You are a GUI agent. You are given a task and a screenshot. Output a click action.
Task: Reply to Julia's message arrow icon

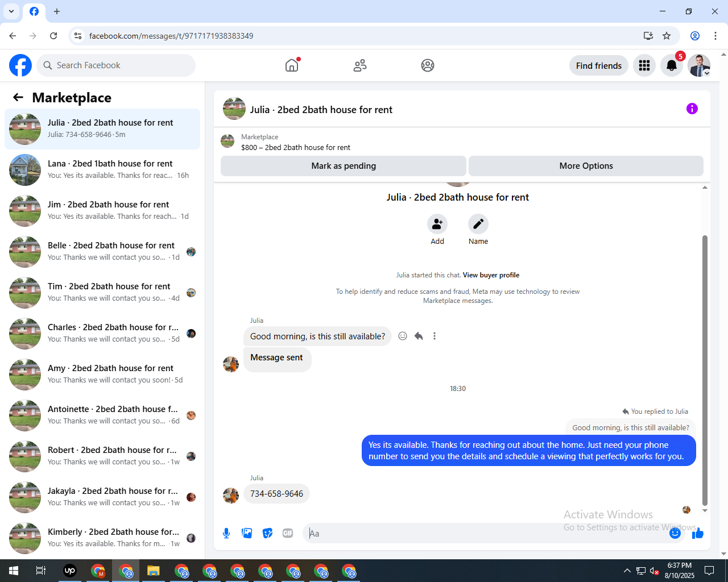point(419,336)
